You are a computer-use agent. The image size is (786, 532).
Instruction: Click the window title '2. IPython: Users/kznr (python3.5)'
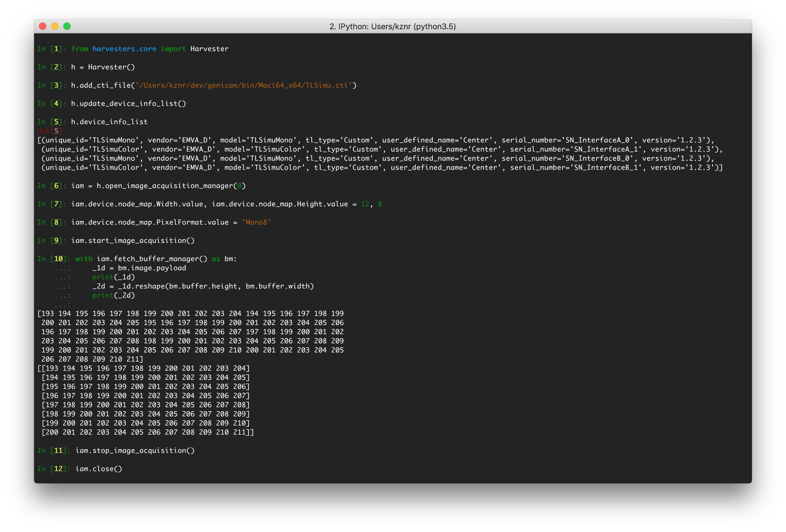pos(393,26)
